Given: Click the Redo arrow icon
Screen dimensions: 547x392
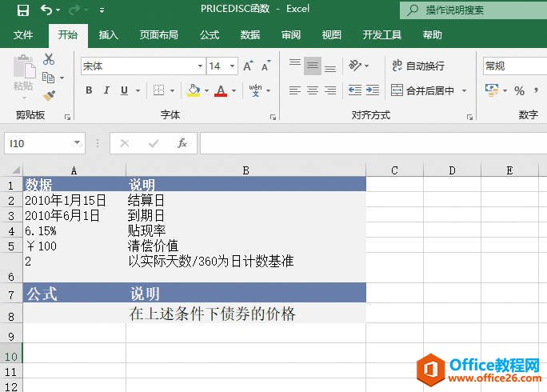Looking at the screenshot, I should (74, 10).
